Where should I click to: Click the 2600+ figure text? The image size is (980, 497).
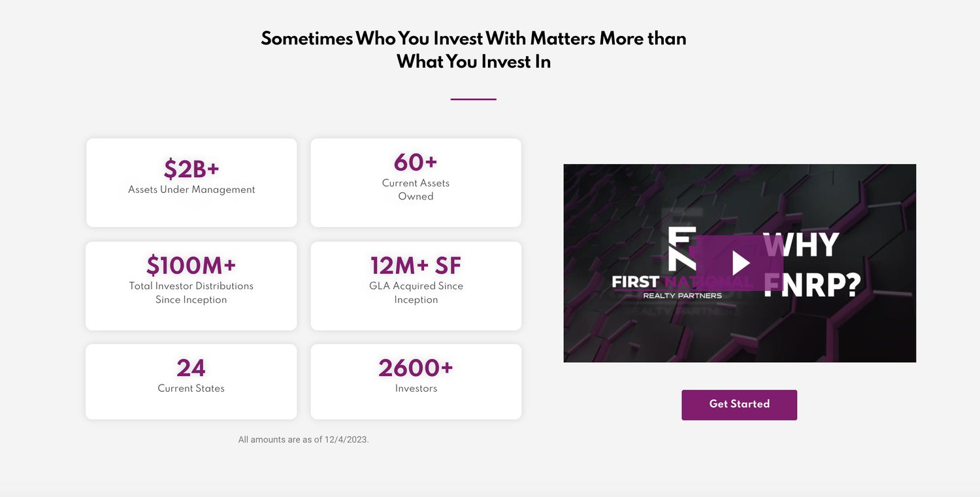(416, 368)
